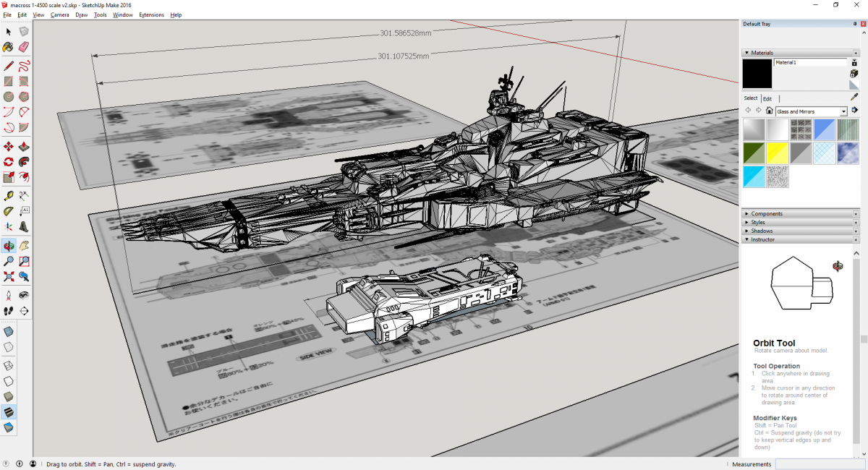Screen dimensions: 868x470
Task: Expand the Shadows panel
Action: (x=746, y=231)
